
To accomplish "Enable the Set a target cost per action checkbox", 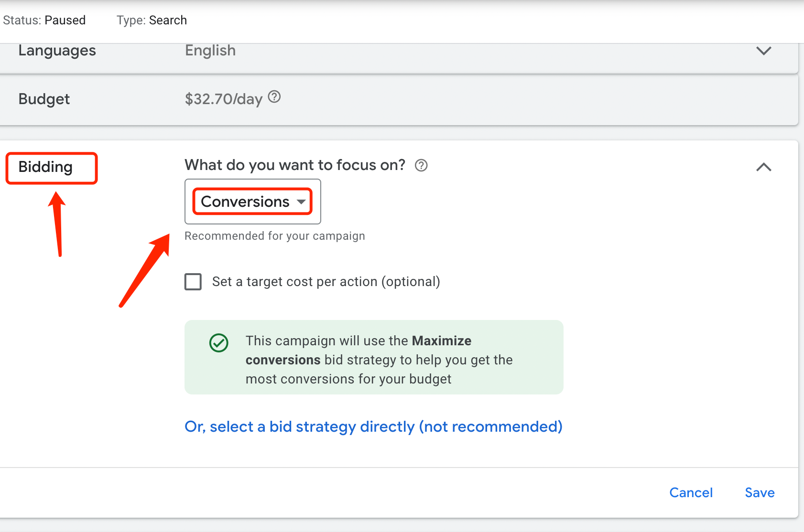I will [x=193, y=282].
